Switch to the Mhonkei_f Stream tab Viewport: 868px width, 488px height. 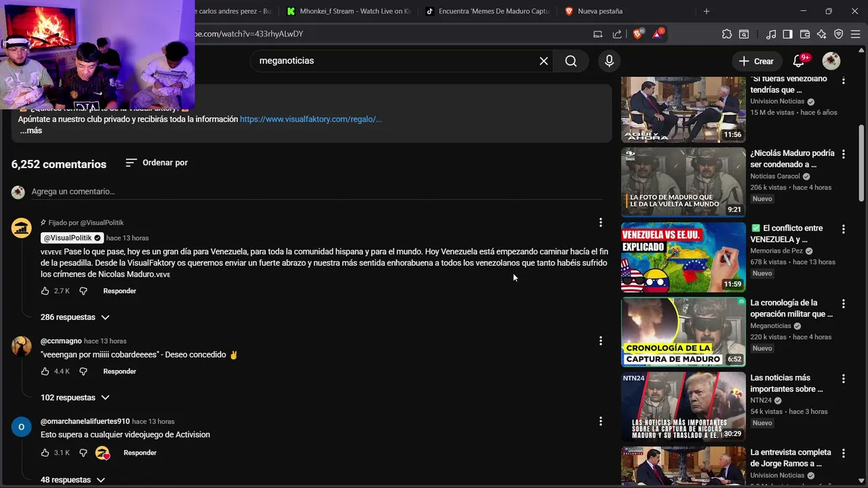click(348, 11)
